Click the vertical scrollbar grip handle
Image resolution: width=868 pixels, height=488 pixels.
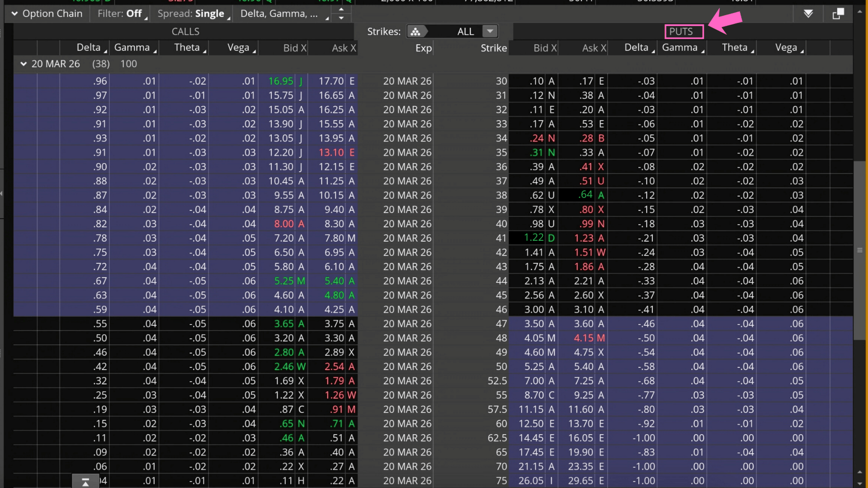[859, 250]
